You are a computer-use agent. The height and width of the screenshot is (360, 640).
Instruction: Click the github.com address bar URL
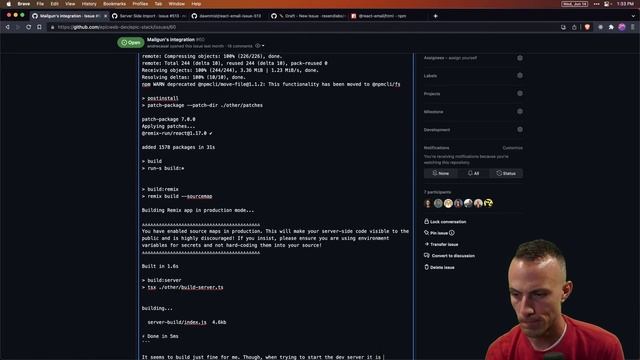point(117,27)
